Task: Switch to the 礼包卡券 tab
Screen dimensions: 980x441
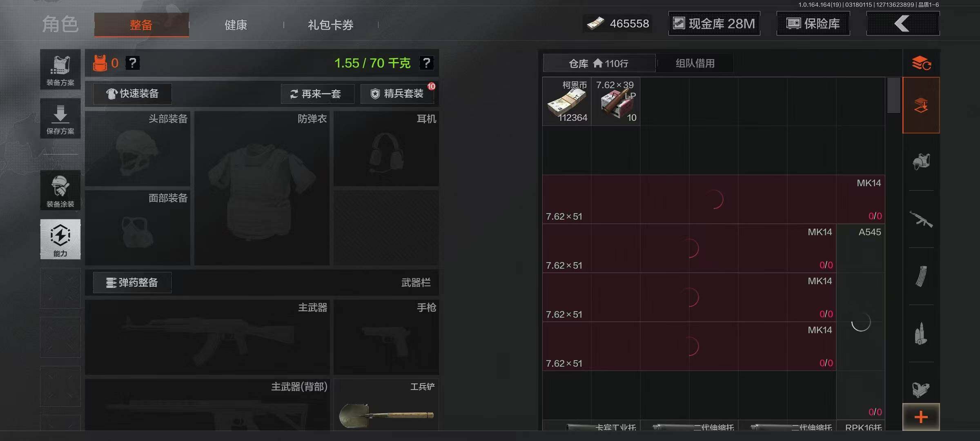Action: coord(331,25)
